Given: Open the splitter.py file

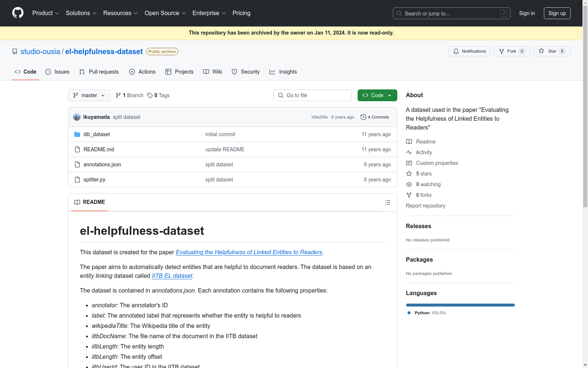Looking at the screenshot, I should click(94, 180).
